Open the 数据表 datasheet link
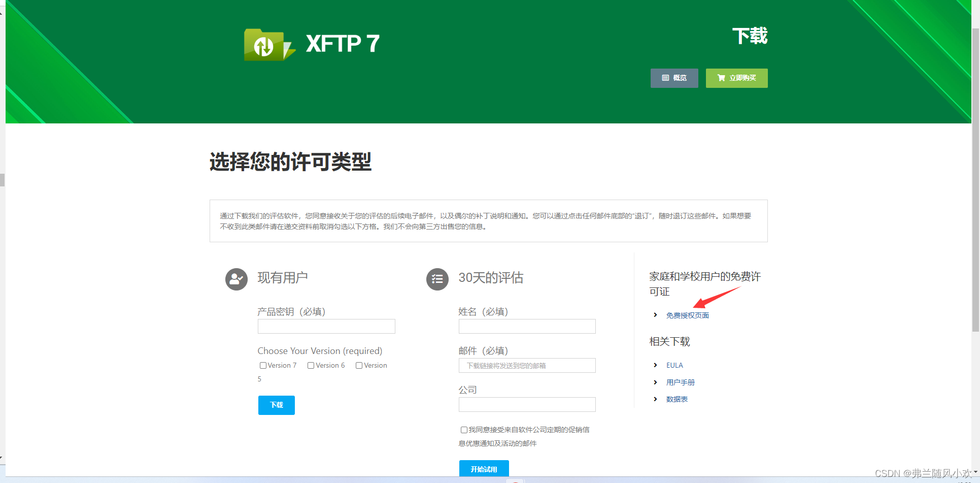Image resolution: width=980 pixels, height=483 pixels. (x=677, y=399)
